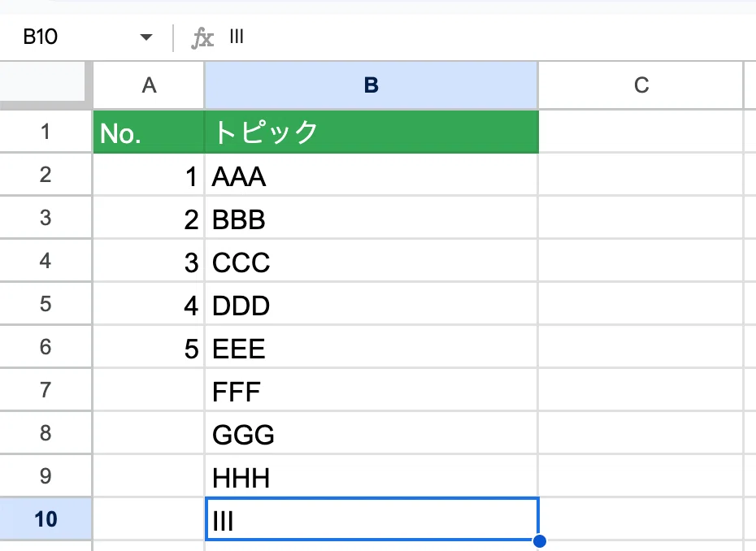Select row 7 header
The height and width of the screenshot is (551, 756).
46,389
